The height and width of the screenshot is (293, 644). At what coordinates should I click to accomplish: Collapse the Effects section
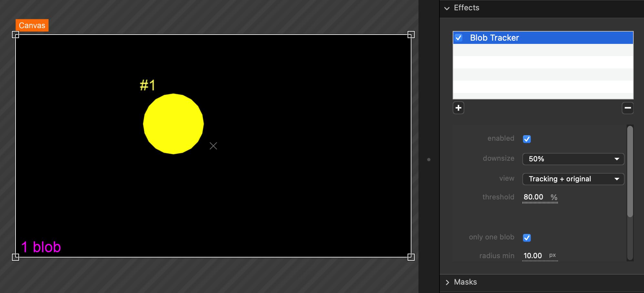[x=447, y=8]
